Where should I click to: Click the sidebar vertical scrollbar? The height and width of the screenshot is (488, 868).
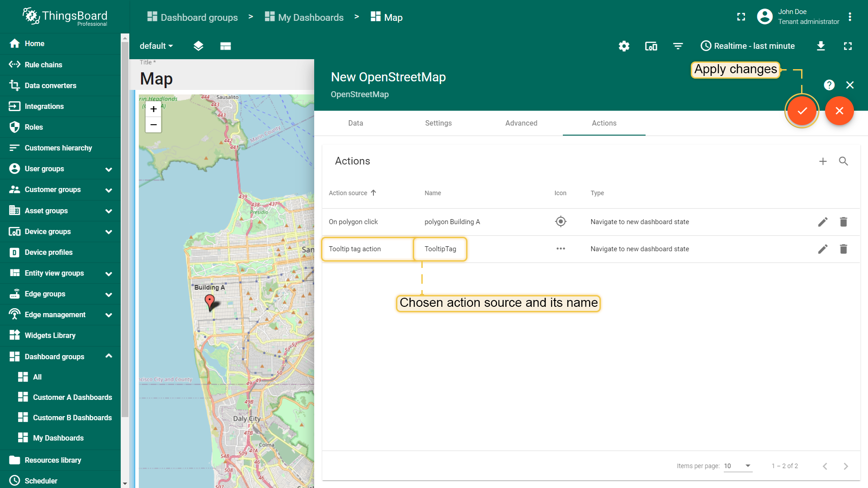pyautogui.click(x=125, y=230)
